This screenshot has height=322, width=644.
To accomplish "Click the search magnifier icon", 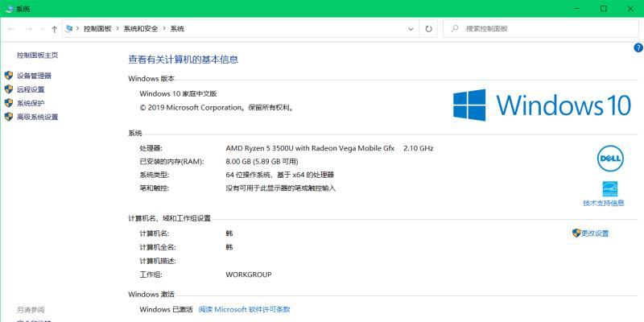I will tap(455, 29).
